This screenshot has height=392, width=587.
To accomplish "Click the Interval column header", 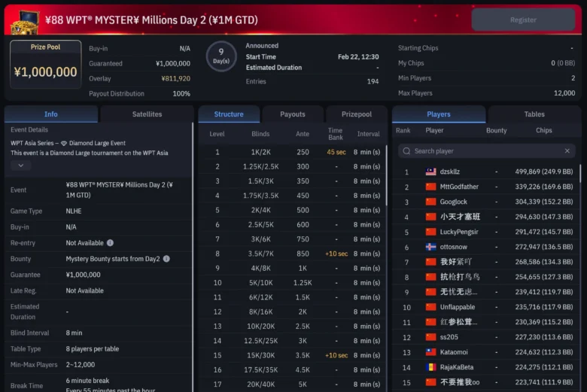I will click(x=368, y=134).
